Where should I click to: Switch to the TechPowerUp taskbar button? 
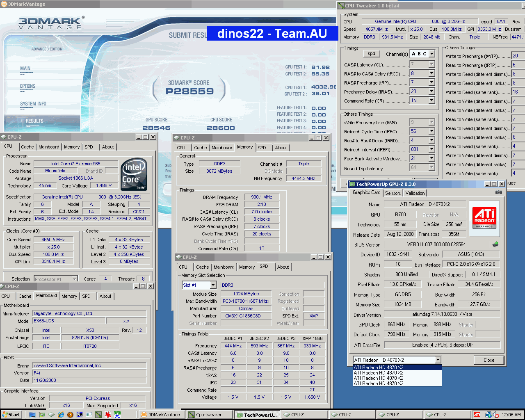(257, 415)
